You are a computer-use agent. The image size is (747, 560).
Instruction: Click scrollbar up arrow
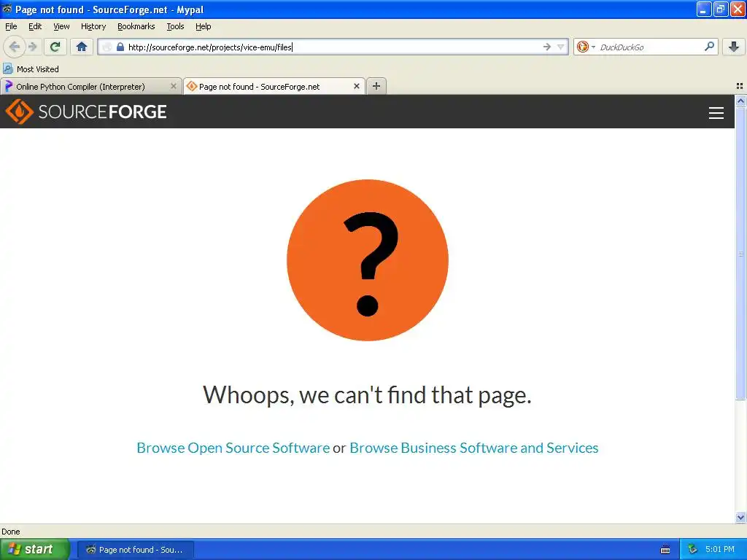[740, 101]
